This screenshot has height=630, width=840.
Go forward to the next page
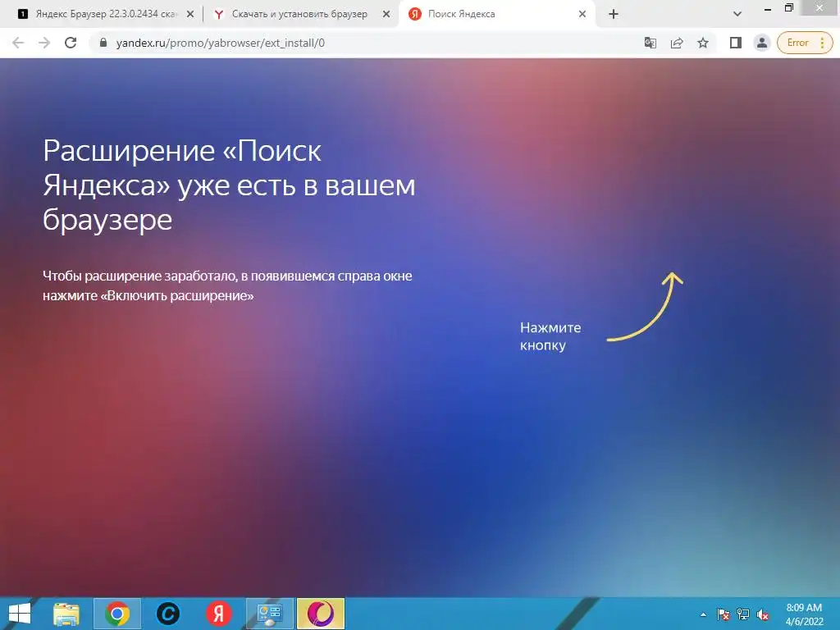point(44,43)
